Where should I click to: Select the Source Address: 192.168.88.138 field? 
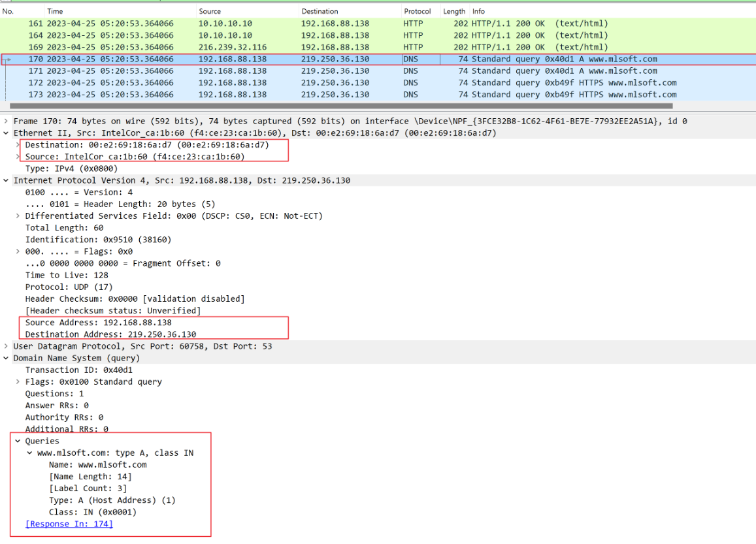(x=99, y=323)
